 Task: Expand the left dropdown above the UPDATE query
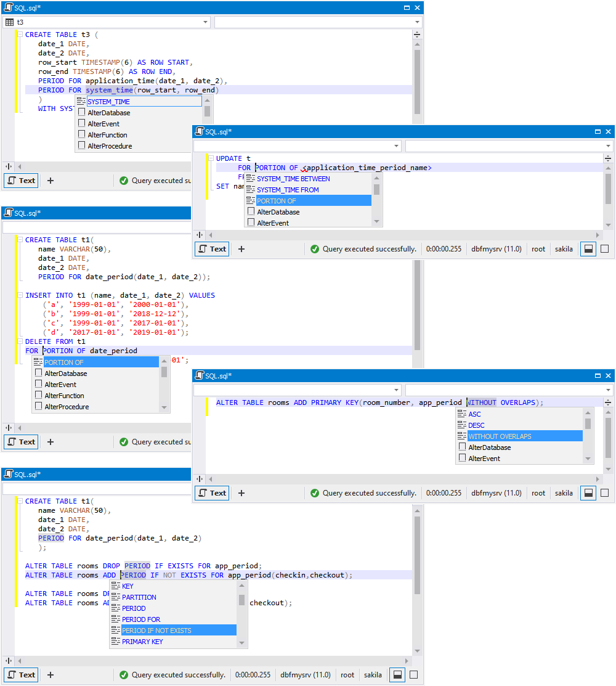coord(396,146)
